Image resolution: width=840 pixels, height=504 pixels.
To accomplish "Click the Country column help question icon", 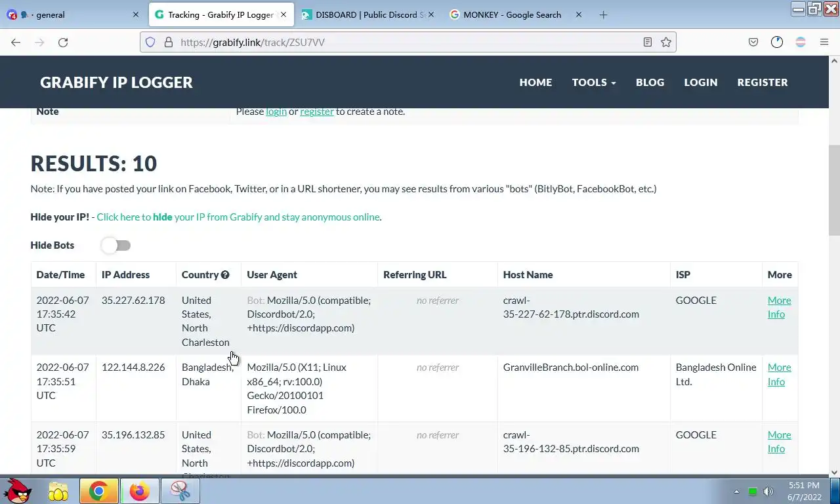I will click(x=225, y=274).
